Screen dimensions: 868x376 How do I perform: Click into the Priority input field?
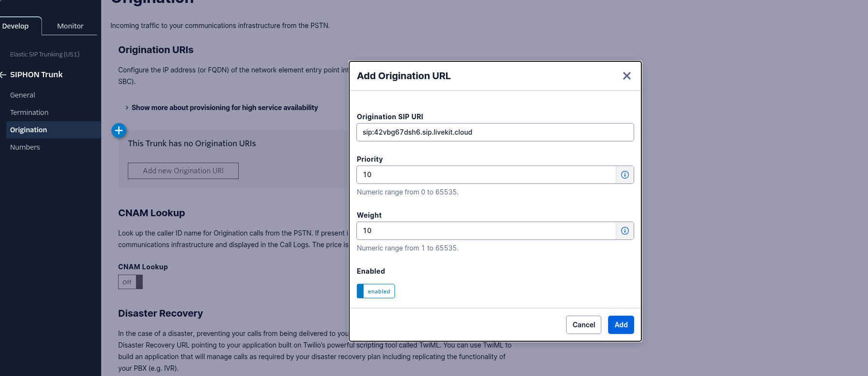(486, 175)
